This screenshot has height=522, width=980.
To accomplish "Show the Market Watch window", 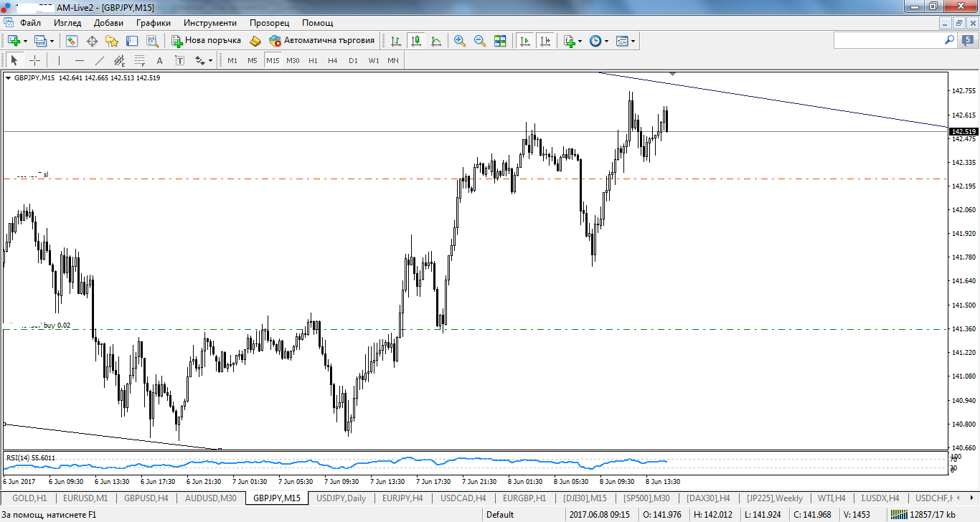I will (x=72, y=41).
